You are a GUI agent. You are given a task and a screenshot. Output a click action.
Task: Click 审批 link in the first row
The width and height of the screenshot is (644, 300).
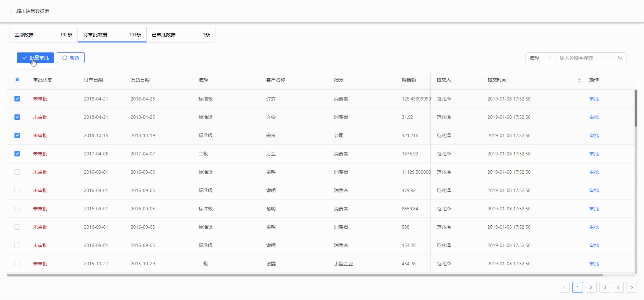point(594,99)
